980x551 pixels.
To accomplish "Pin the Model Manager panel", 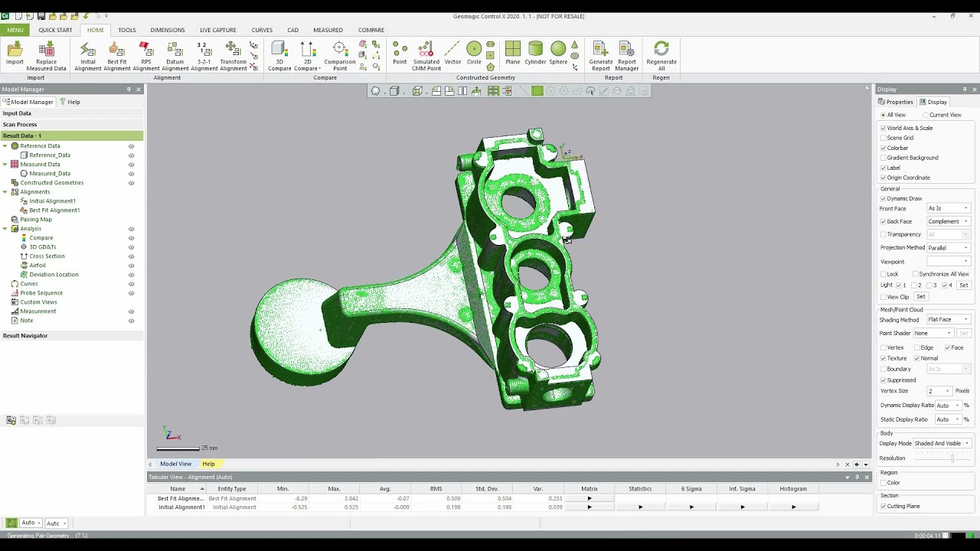I will pos(129,90).
